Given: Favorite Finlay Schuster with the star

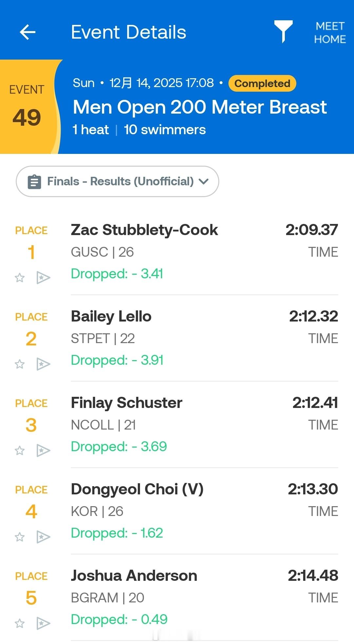Looking at the screenshot, I should pyautogui.click(x=20, y=451).
